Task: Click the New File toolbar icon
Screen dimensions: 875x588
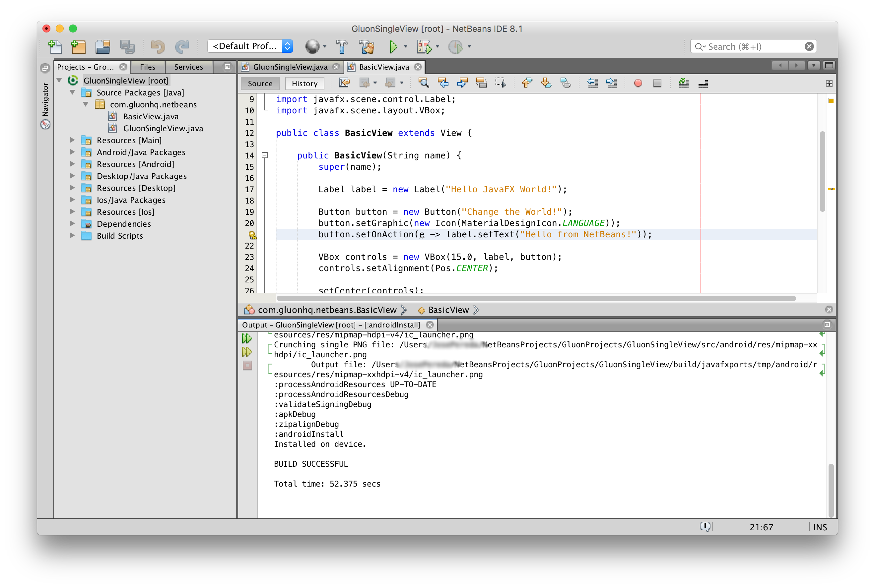Action: tap(55, 46)
